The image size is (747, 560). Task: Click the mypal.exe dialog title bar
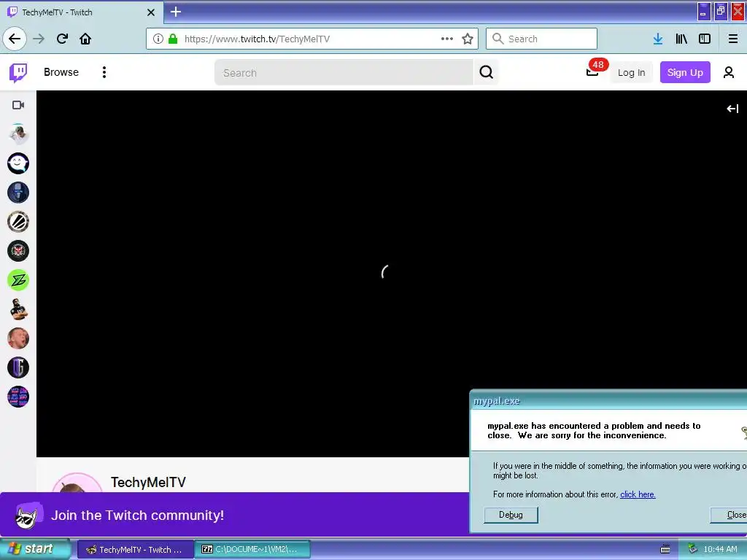pyautogui.click(x=608, y=401)
